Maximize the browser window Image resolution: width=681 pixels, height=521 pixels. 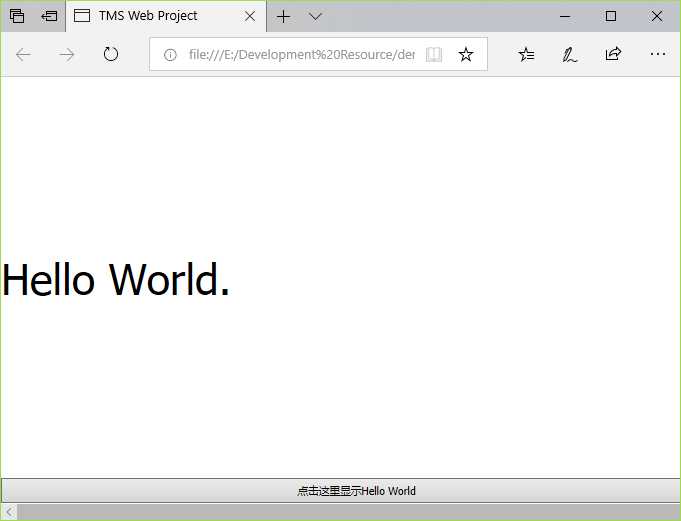611,16
